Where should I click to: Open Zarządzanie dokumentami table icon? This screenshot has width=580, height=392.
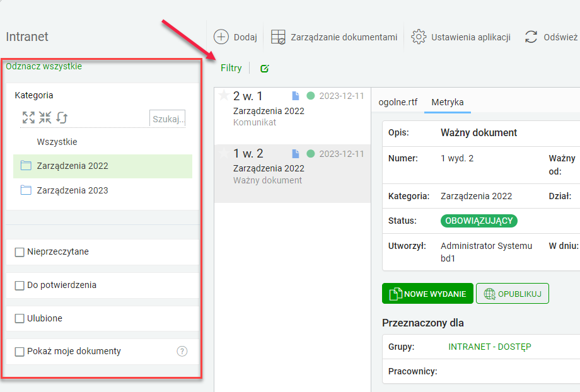278,37
